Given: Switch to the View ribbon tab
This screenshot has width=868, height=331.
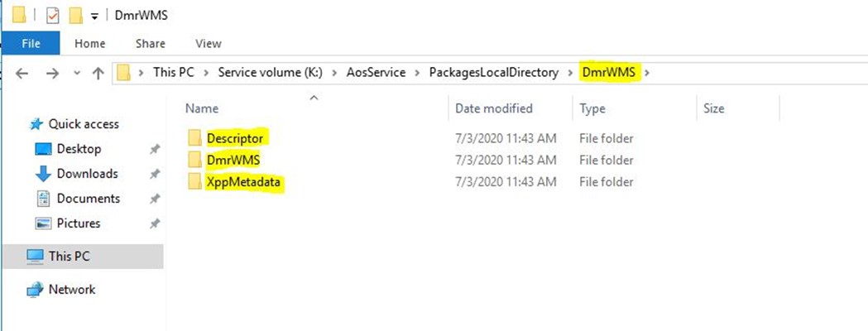Looking at the screenshot, I should [x=209, y=43].
